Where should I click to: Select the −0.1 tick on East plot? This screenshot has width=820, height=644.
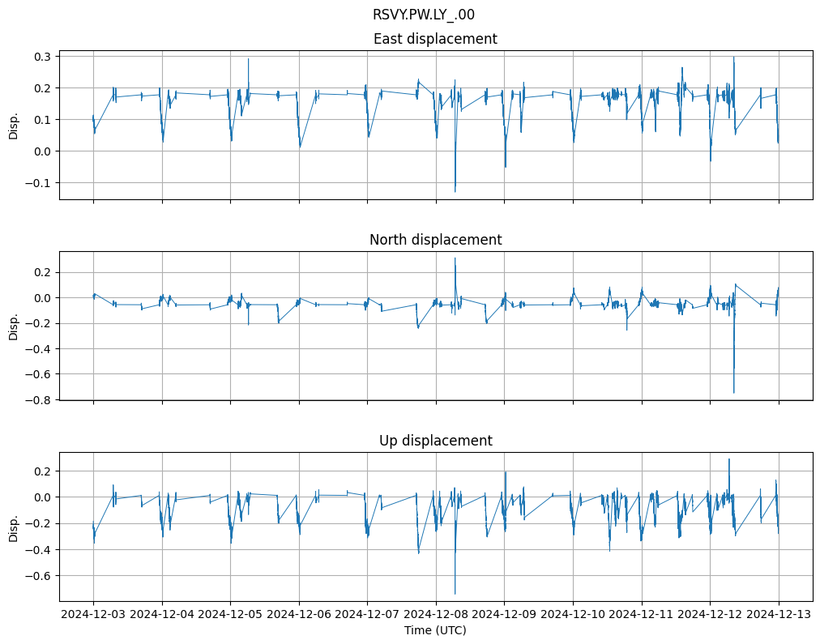39,183
